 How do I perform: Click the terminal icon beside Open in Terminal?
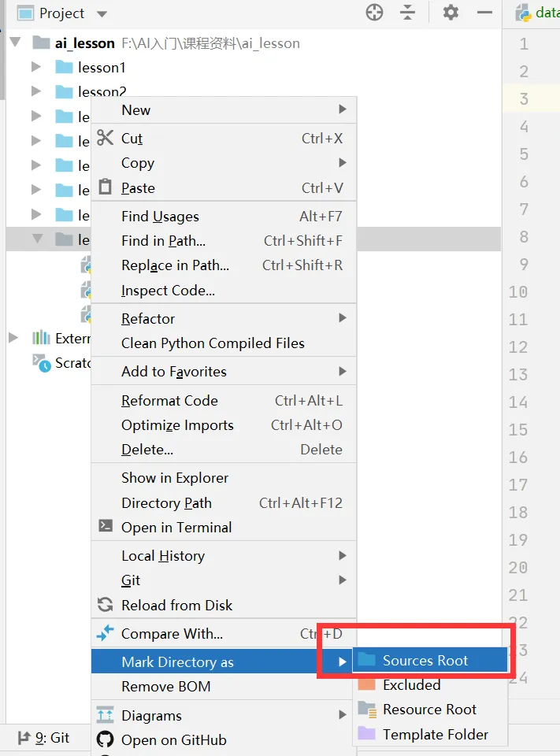[x=106, y=525]
